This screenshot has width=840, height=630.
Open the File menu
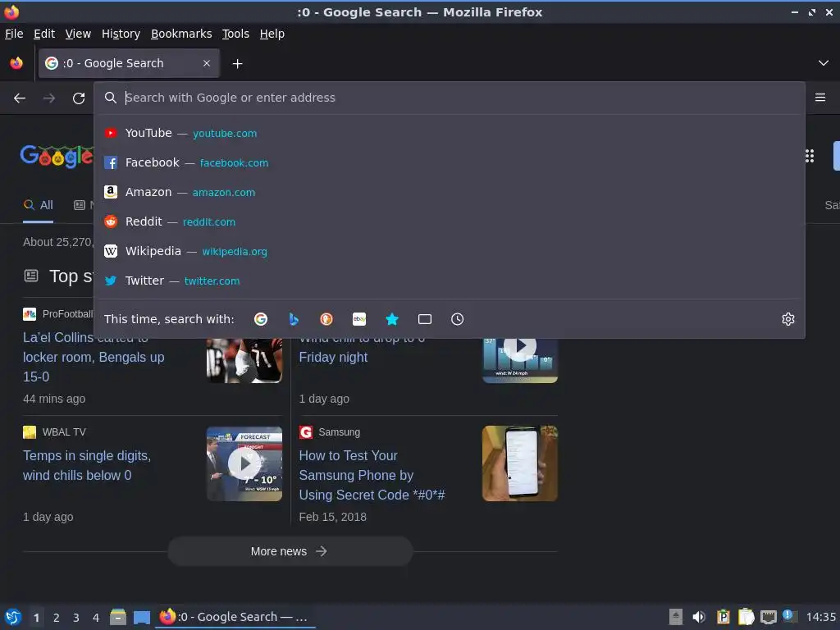point(14,34)
